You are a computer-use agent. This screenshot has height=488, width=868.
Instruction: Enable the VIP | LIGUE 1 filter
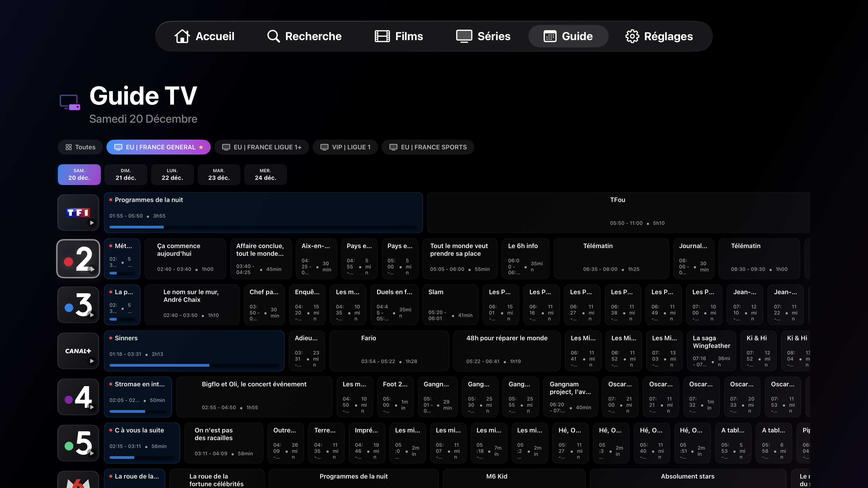345,147
